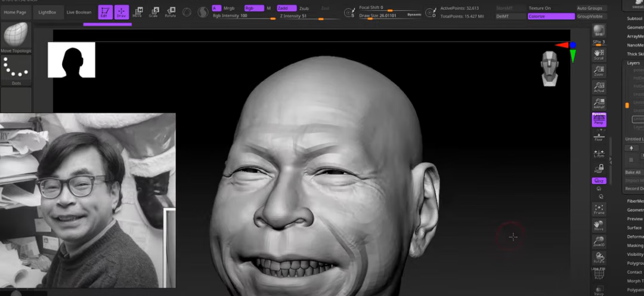Viewport: 644px width, 296px height.
Task: Click the Texture On button
Action: [x=551, y=8]
